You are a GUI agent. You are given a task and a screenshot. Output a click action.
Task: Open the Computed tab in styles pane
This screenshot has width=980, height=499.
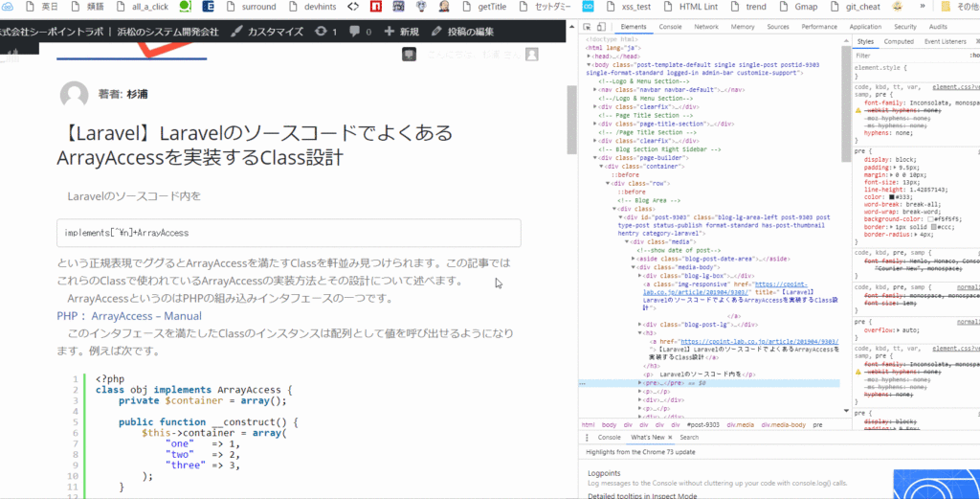click(x=899, y=42)
